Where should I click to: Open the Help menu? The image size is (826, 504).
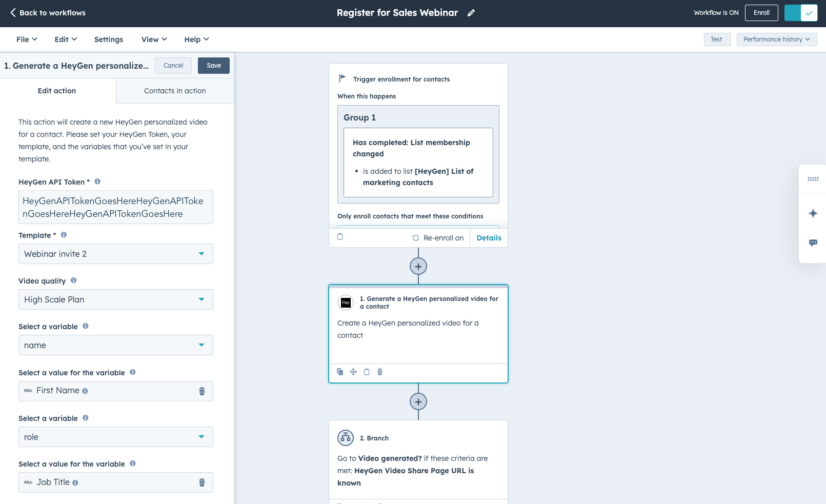coord(197,39)
